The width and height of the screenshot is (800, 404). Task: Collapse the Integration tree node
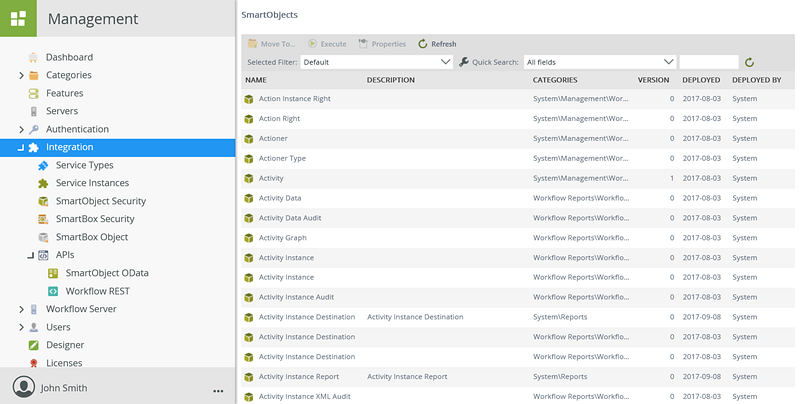[20, 148]
